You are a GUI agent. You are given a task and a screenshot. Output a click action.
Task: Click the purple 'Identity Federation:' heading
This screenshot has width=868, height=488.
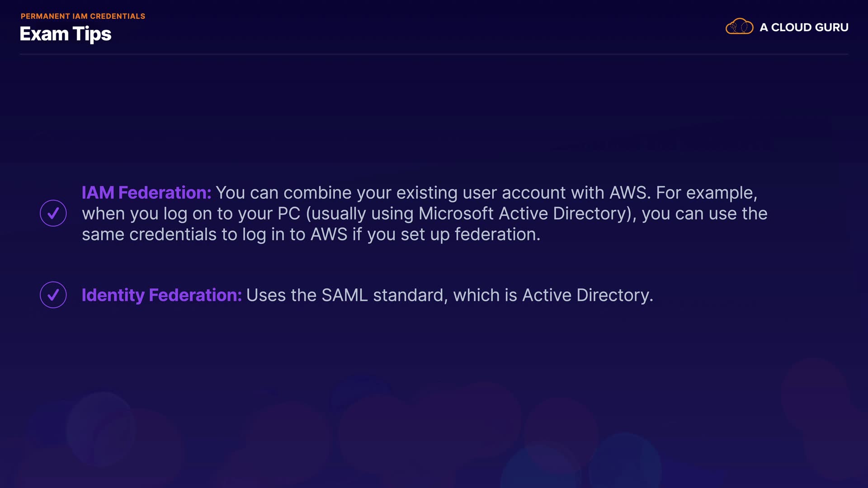[161, 295]
